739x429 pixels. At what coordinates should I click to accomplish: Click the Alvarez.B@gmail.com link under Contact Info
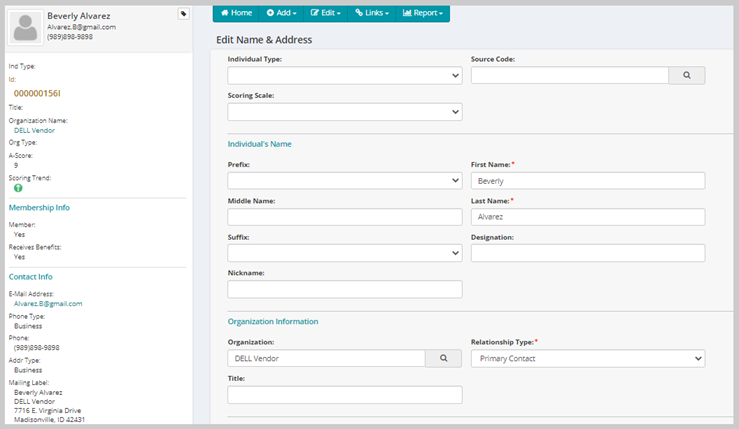(48, 304)
